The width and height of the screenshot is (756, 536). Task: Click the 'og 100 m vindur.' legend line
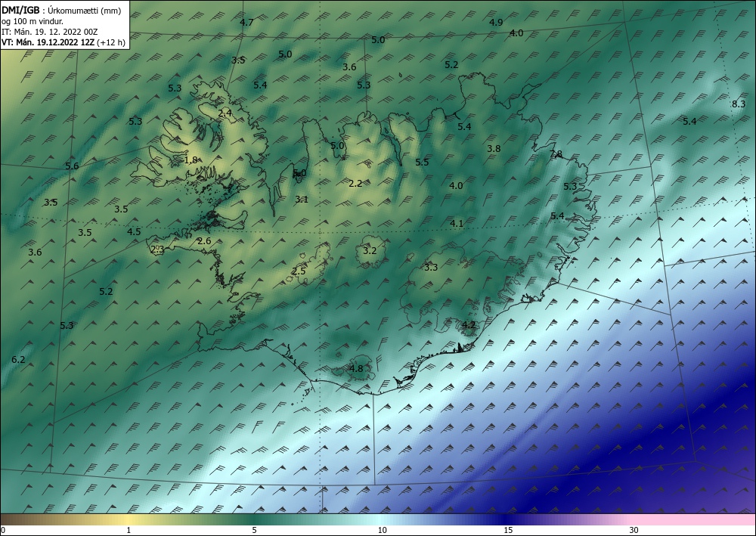[x=33, y=21]
